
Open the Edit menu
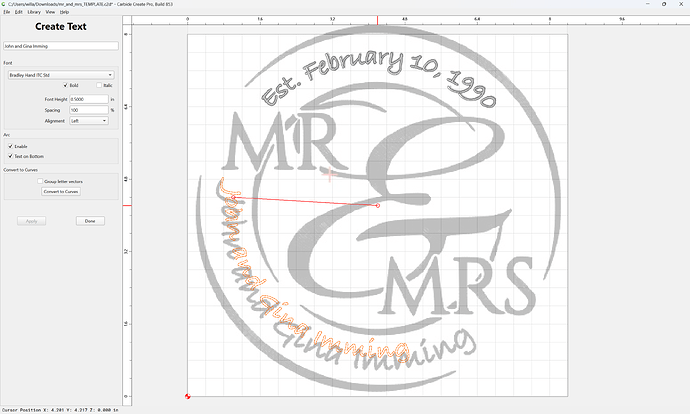pyautogui.click(x=18, y=12)
